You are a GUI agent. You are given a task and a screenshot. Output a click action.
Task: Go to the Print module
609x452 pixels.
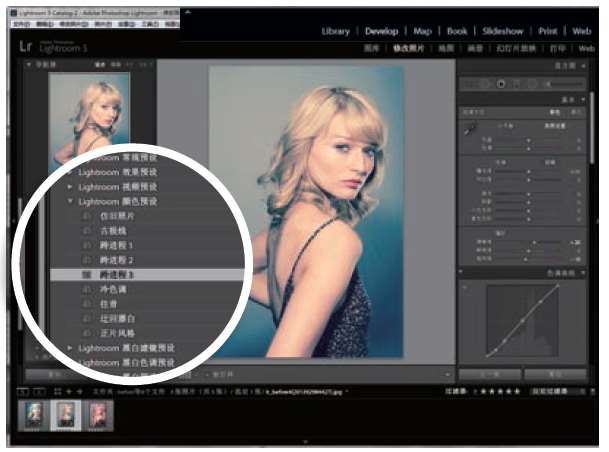(x=547, y=31)
